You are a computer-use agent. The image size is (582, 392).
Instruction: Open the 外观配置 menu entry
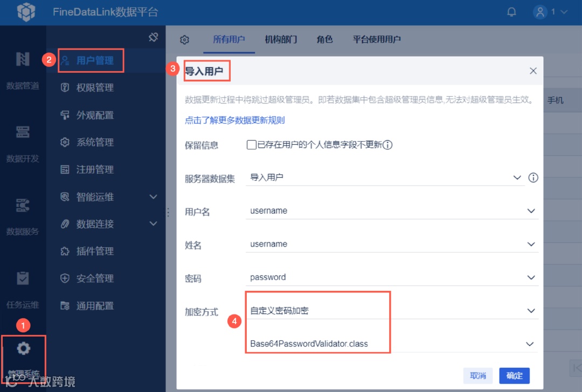click(95, 115)
